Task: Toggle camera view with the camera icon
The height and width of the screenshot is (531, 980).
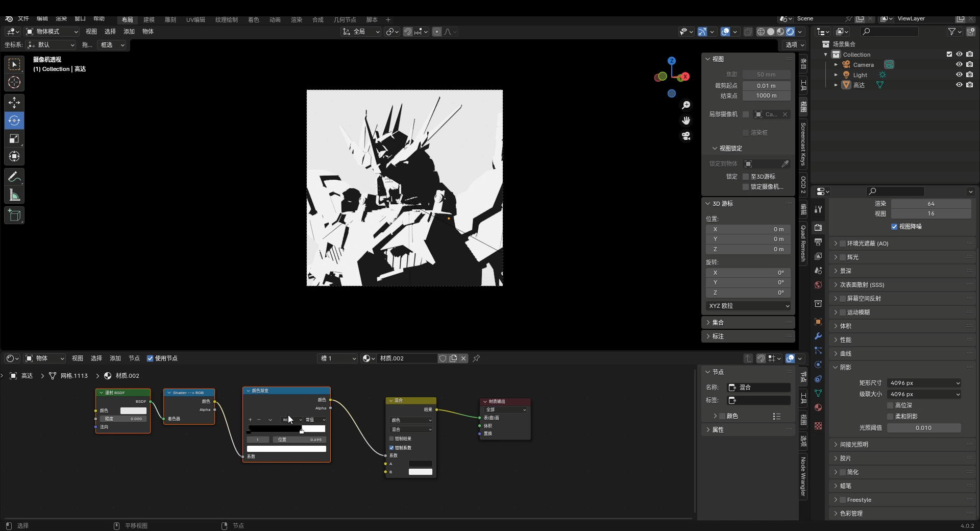Action: 686,136
